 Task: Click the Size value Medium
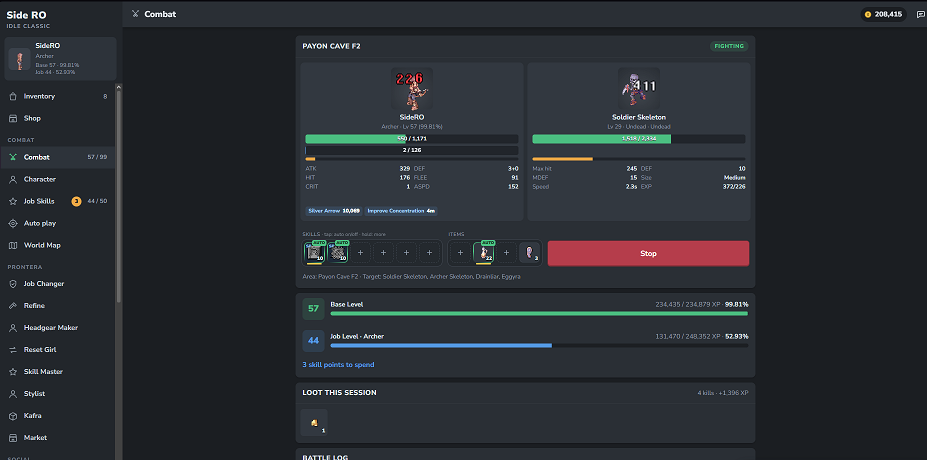734,177
